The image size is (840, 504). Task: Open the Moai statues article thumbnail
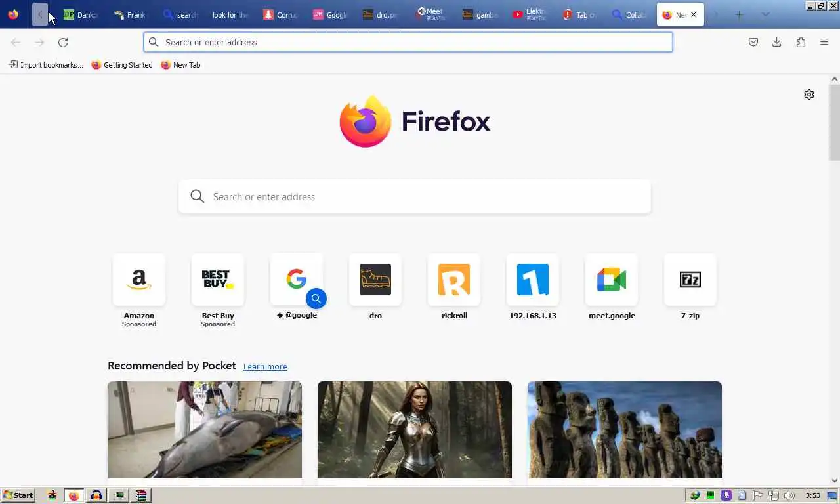pyautogui.click(x=625, y=430)
